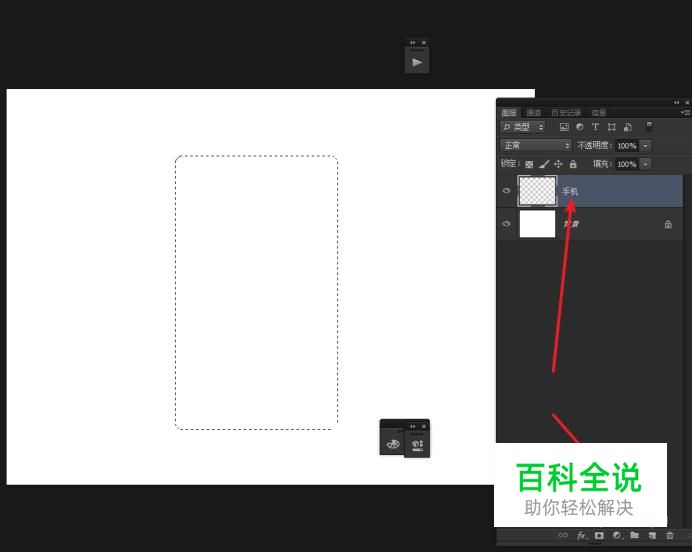Close the palette mini panel
Screen dimensions: 692x552
pyautogui.click(x=424, y=426)
